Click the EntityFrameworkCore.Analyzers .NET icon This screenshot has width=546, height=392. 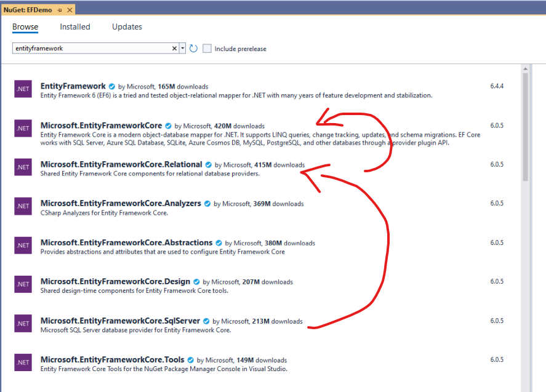[23, 206]
